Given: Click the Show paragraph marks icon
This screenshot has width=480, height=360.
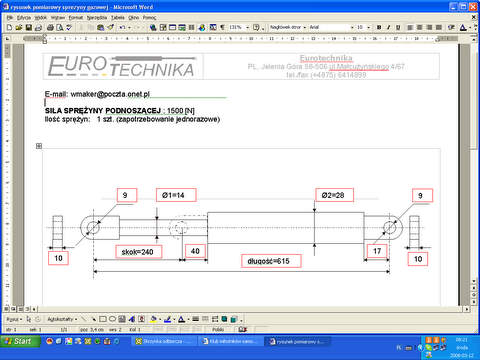Looking at the screenshot, I should click(x=222, y=27).
